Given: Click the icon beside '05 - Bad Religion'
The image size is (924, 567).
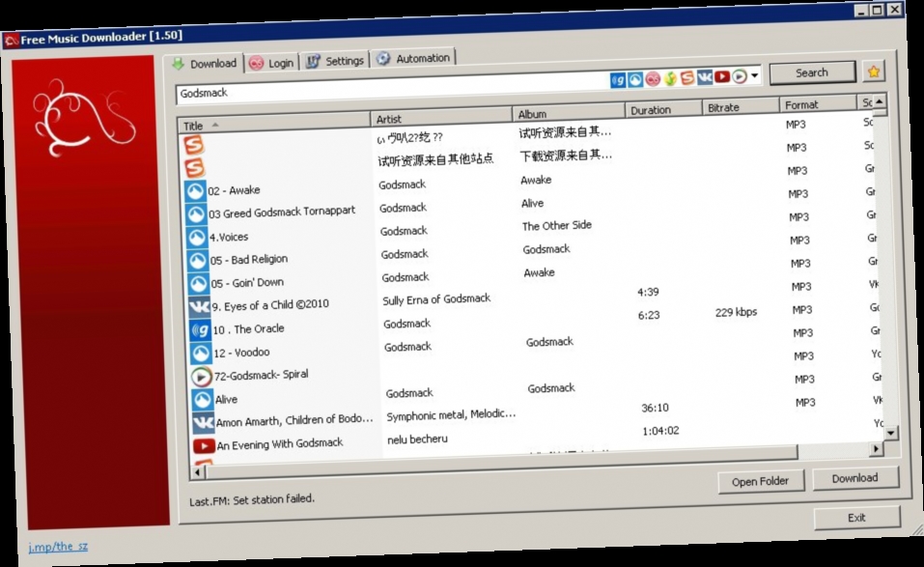Looking at the screenshot, I should 198,261.
